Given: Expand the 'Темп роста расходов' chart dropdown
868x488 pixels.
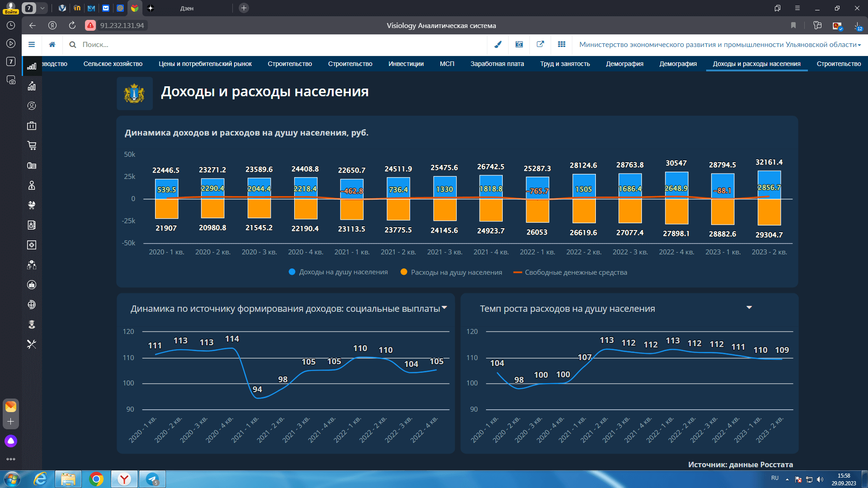Looking at the screenshot, I should tap(749, 308).
